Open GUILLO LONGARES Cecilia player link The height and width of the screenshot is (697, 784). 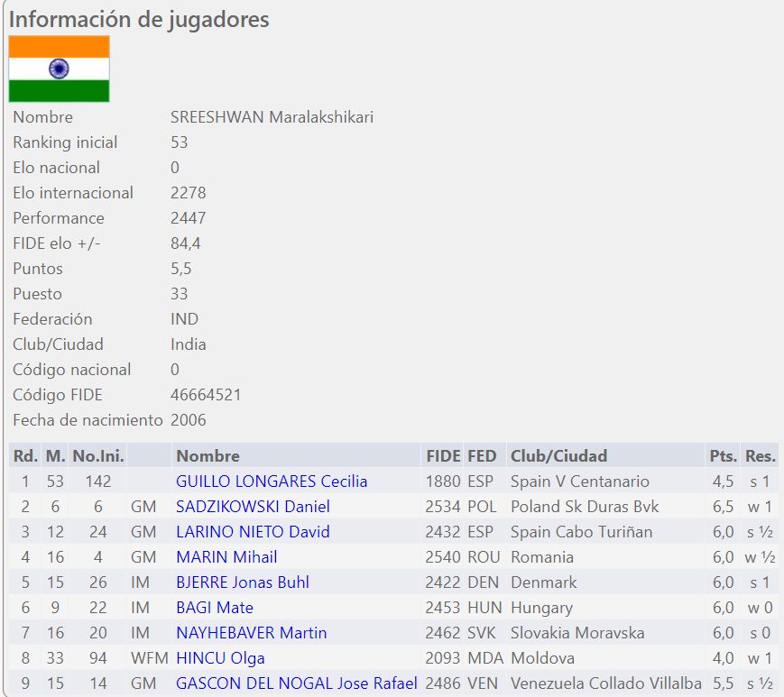click(272, 481)
